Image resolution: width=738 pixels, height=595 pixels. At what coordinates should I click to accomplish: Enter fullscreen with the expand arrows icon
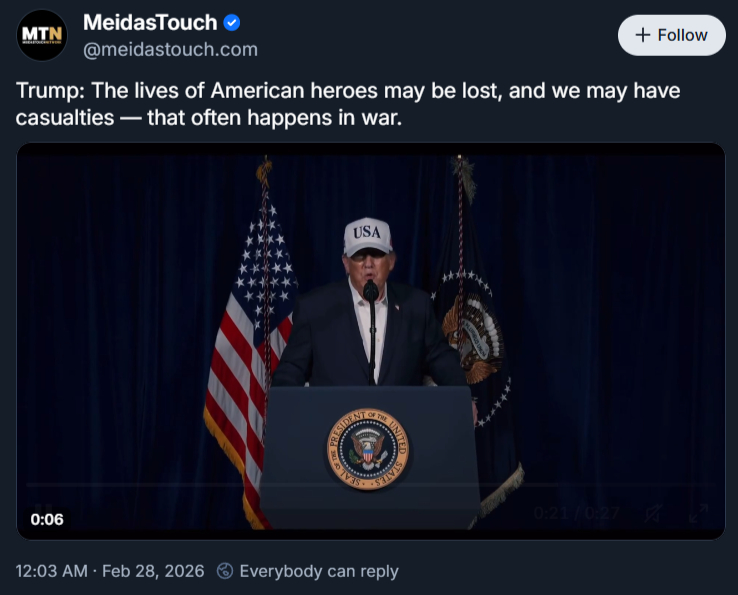coord(698,514)
